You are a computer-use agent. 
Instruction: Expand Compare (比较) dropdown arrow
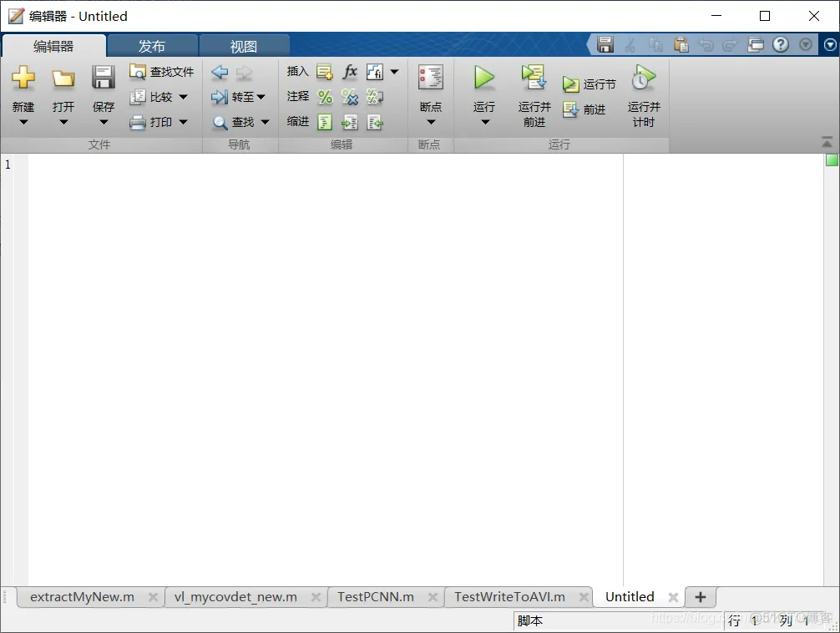[x=183, y=97]
